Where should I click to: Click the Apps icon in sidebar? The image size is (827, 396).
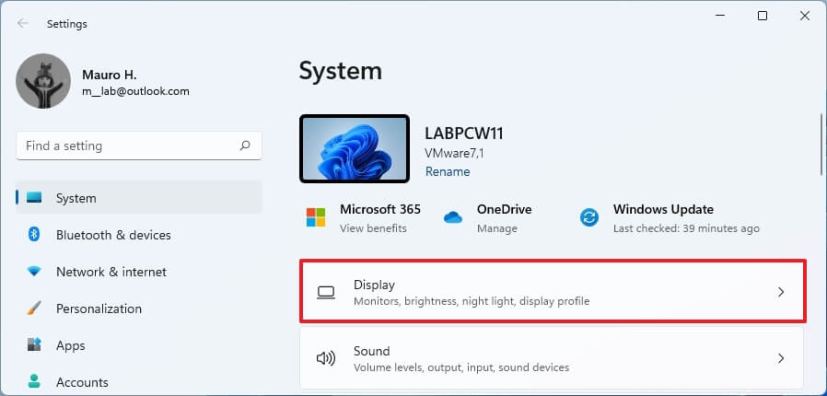click(x=34, y=345)
